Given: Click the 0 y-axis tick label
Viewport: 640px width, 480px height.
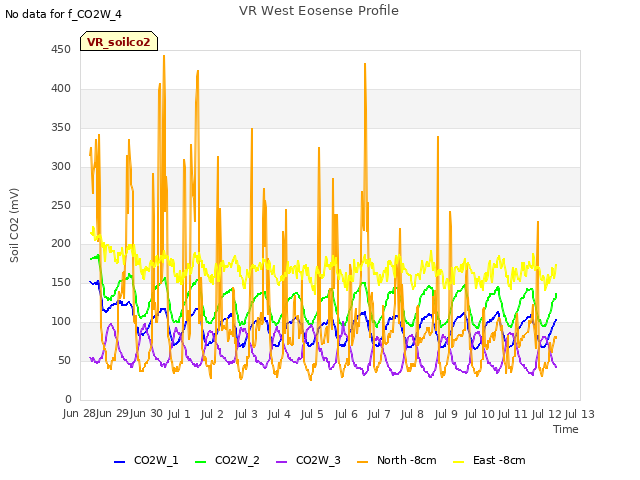Looking at the screenshot, I should [x=68, y=399].
